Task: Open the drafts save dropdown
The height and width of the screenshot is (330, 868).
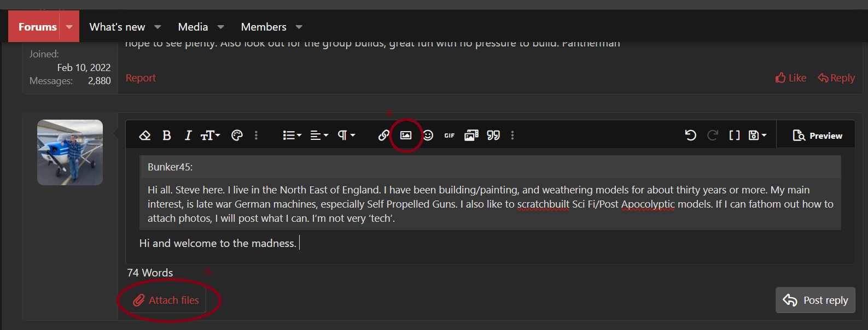Action: [758, 135]
